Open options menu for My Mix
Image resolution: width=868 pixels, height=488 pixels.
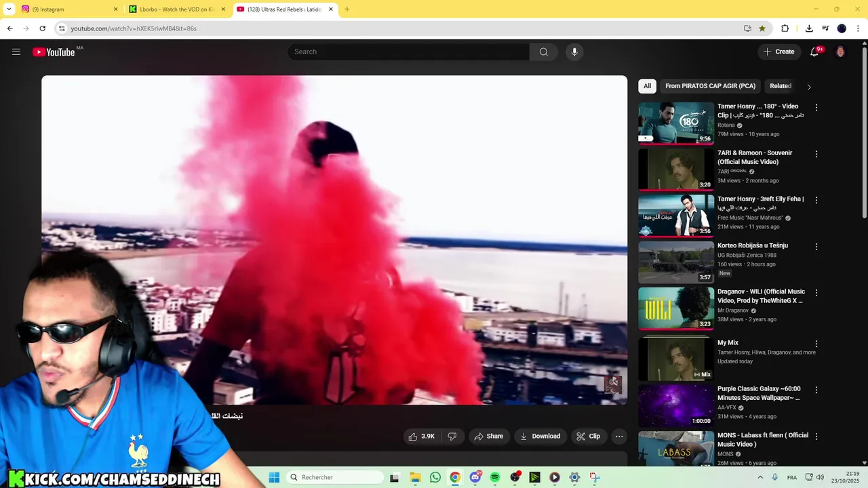[816, 344]
